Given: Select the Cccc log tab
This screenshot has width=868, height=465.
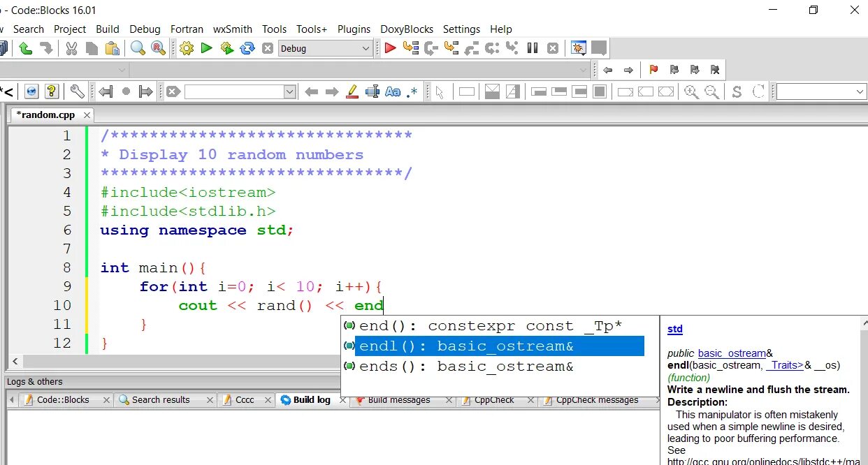Looking at the screenshot, I should (x=245, y=400).
